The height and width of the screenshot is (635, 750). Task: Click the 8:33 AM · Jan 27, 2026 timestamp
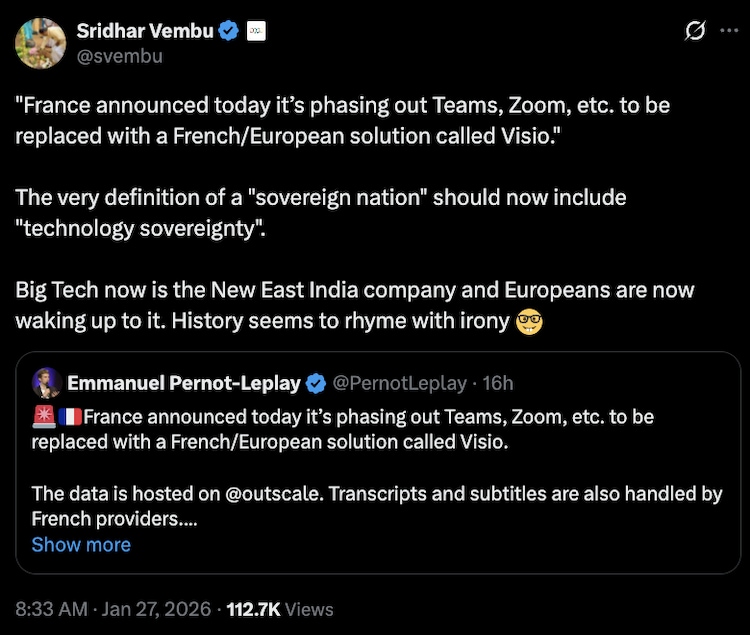tap(113, 609)
